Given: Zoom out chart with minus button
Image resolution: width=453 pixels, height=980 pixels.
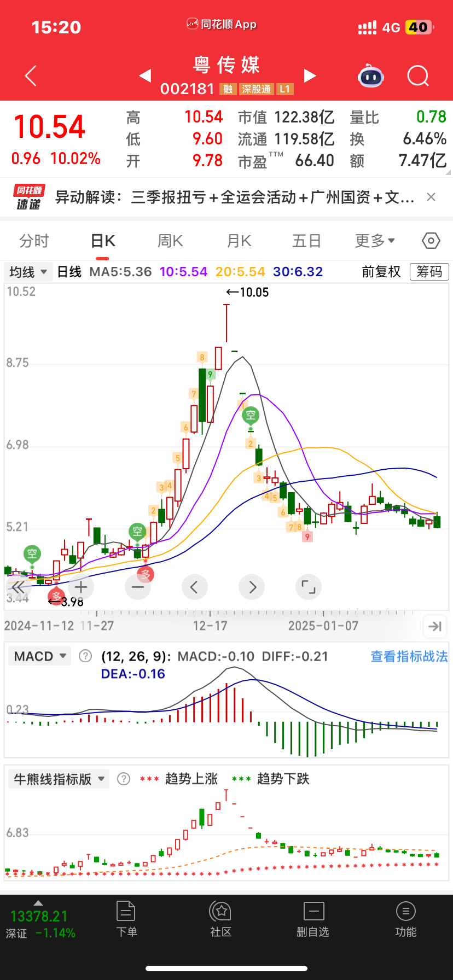Looking at the screenshot, I should pyautogui.click(x=138, y=587).
